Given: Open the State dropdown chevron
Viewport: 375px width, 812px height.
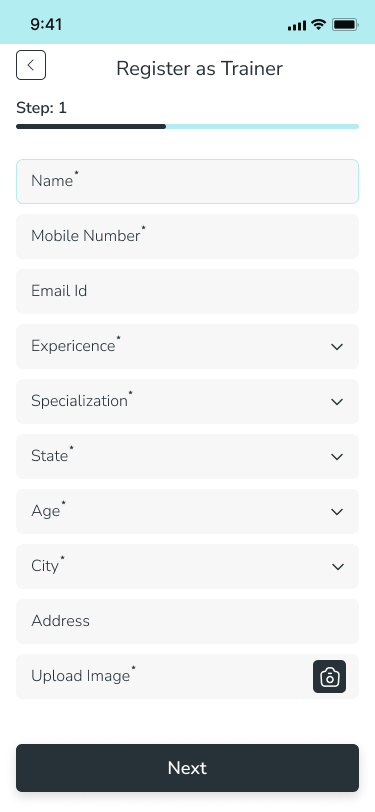Looking at the screenshot, I should point(337,457).
